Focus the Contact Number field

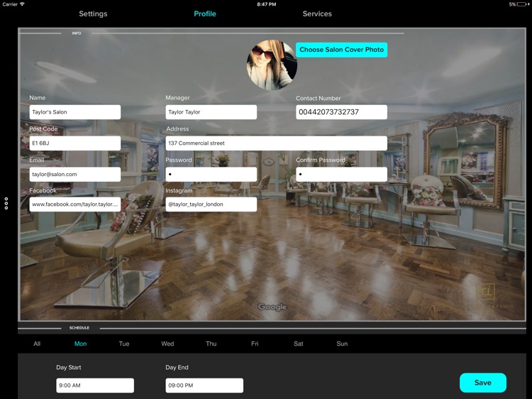click(341, 112)
